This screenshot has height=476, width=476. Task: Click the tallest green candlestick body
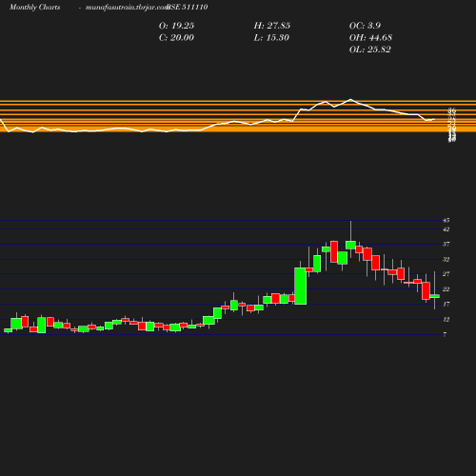pyautogui.click(x=301, y=286)
